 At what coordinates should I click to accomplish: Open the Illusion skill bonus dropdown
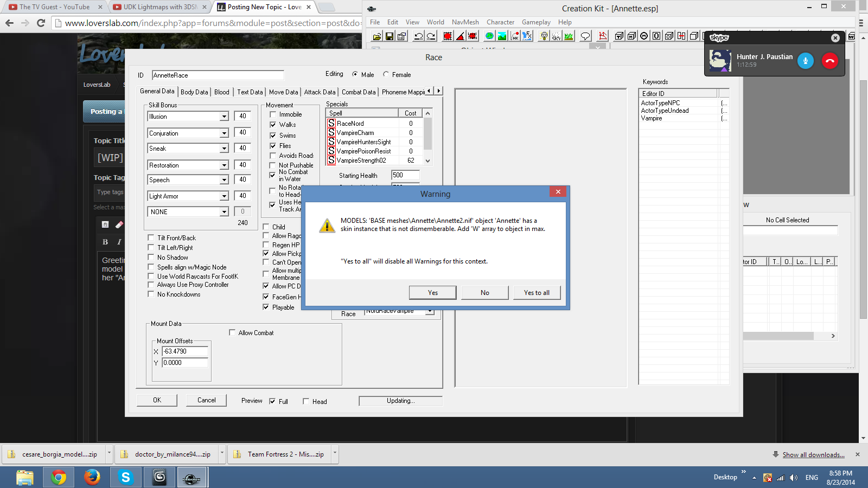click(x=224, y=117)
